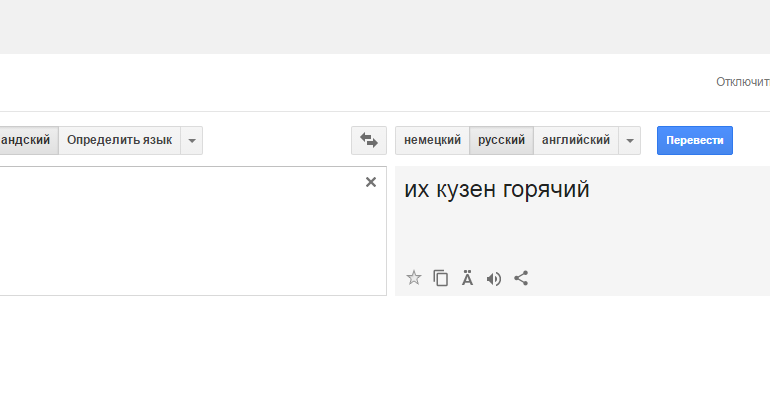Click the word их in the translation

click(x=416, y=190)
